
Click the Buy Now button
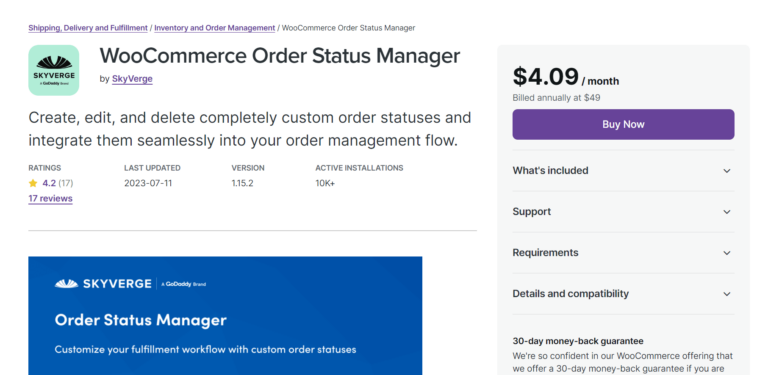pos(623,124)
